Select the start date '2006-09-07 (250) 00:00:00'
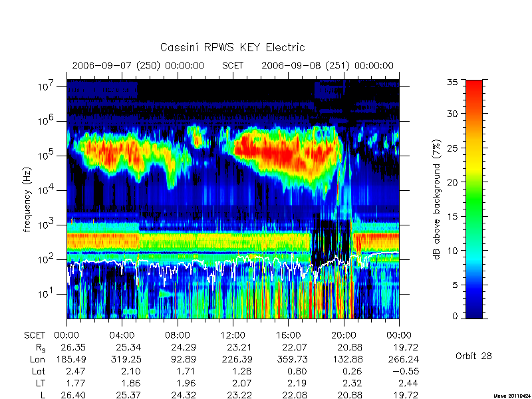The height and width of the screenshot is (399, 532). (x=138, y=65)
